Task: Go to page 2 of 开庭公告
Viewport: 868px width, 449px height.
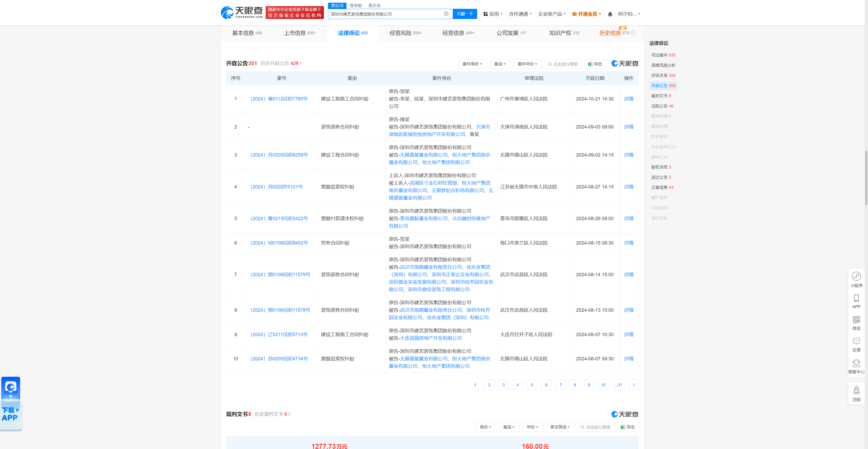Action: pyautogui.click(x=489, y=385)
